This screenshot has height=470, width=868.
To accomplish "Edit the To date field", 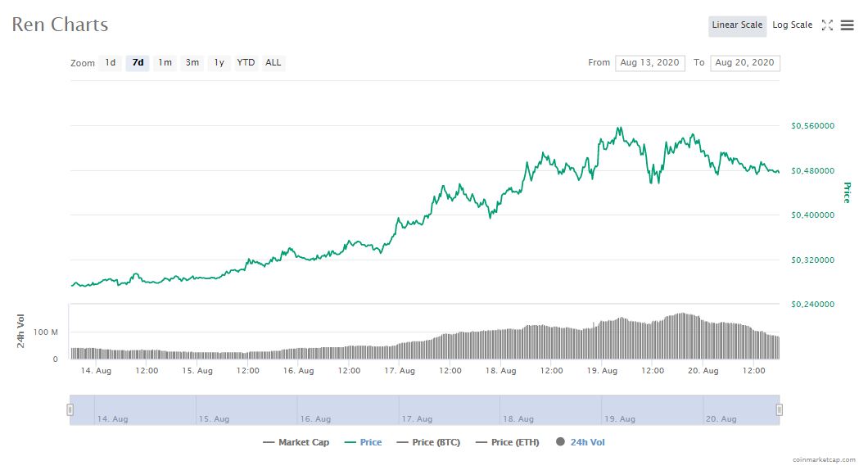I will 744,63.
